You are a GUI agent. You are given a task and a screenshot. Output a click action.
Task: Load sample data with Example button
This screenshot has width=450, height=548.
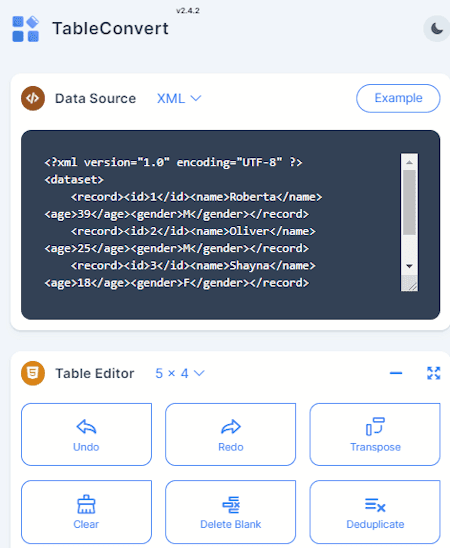click(398, 98)
